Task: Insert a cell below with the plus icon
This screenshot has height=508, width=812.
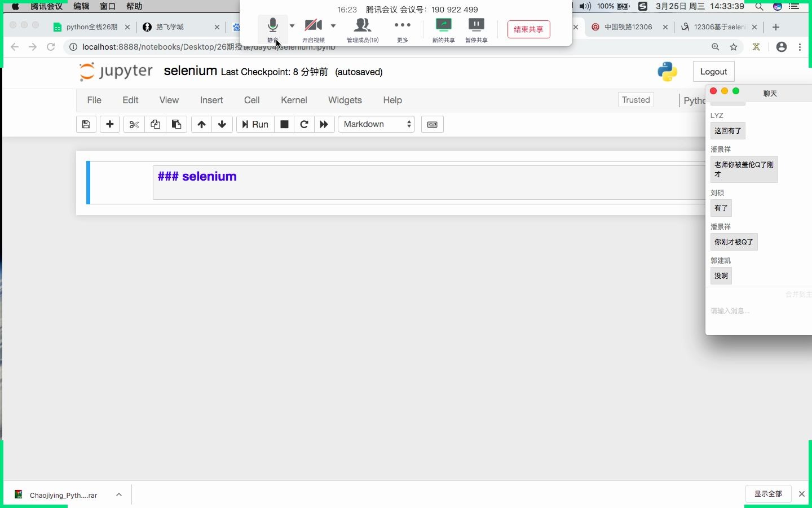Action: (110, 124)
